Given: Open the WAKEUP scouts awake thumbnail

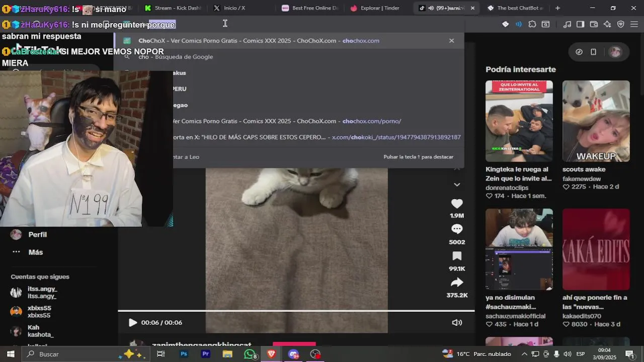Looking at the screenshot, I should coord(596,121).
